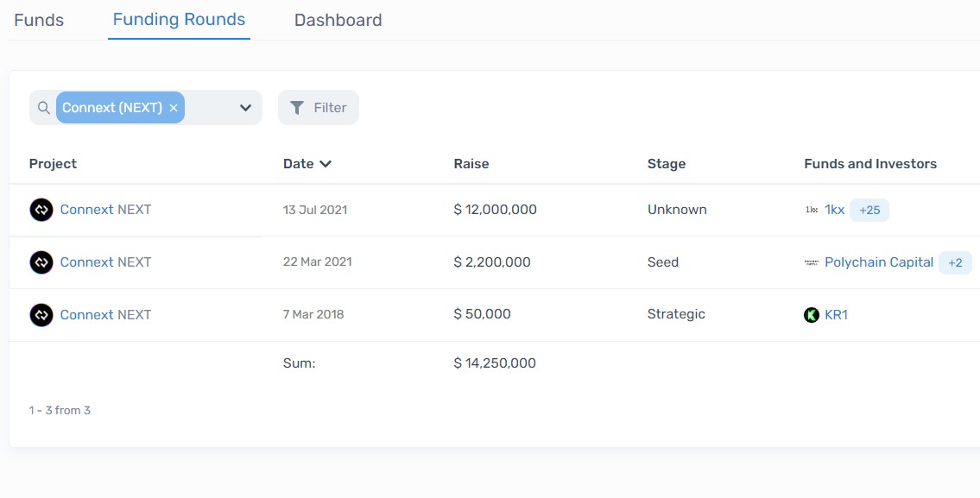Open the Polychain Capital link
This screenshot has width=980, height=498.
point(879,262)
